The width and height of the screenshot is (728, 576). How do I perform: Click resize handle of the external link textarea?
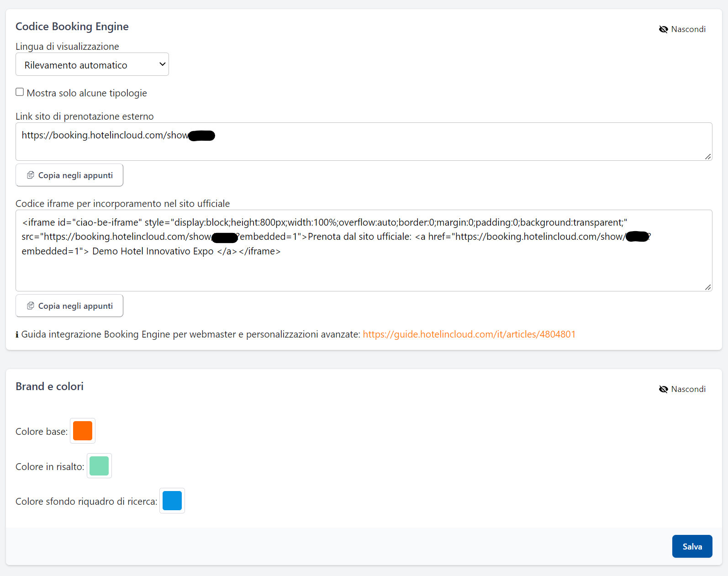click(x=707, y=157)
